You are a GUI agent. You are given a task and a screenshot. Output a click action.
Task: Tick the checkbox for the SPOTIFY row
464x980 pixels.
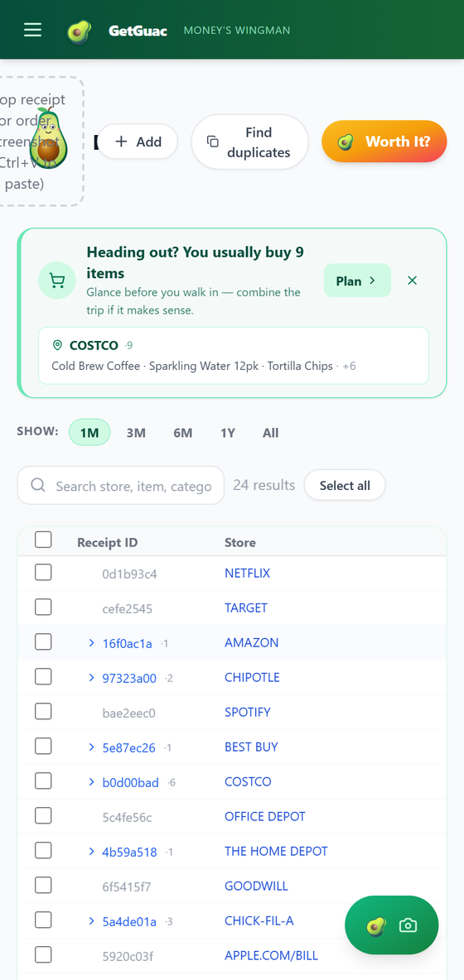click(x=43, y=711)
